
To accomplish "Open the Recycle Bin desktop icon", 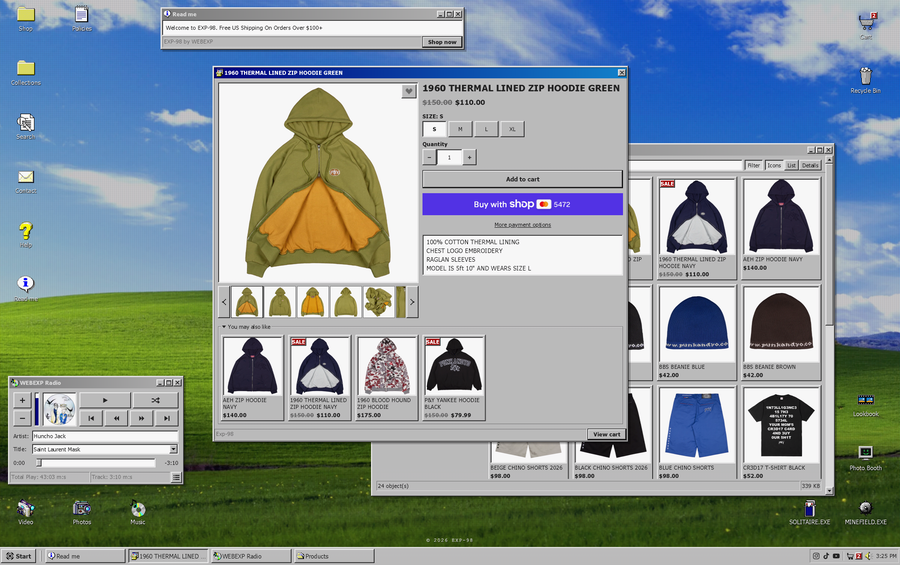I will pyautogui.click(x=866, y=80).
